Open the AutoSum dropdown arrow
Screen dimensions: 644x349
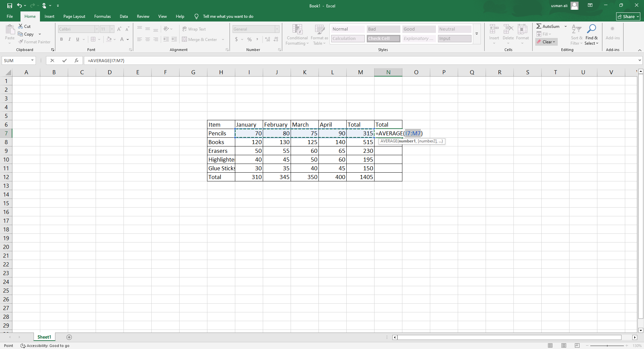[565, 26]
